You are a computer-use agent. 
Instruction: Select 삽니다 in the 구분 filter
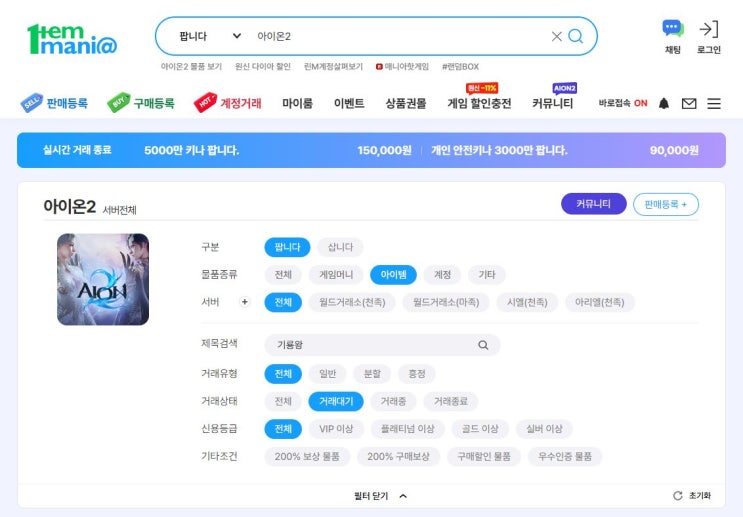point(340,247)
